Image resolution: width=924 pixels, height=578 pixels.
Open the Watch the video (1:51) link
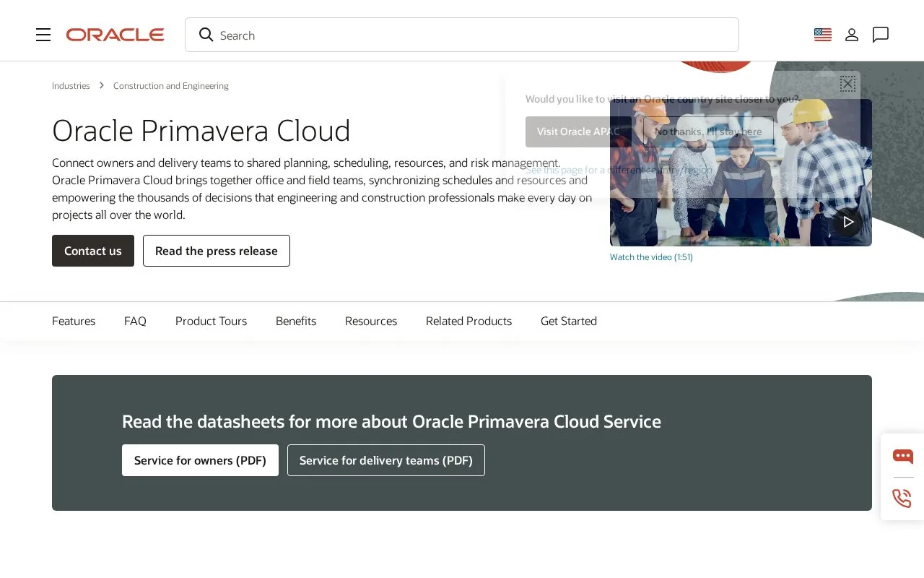pyautogui.click(x=651, y=257)
